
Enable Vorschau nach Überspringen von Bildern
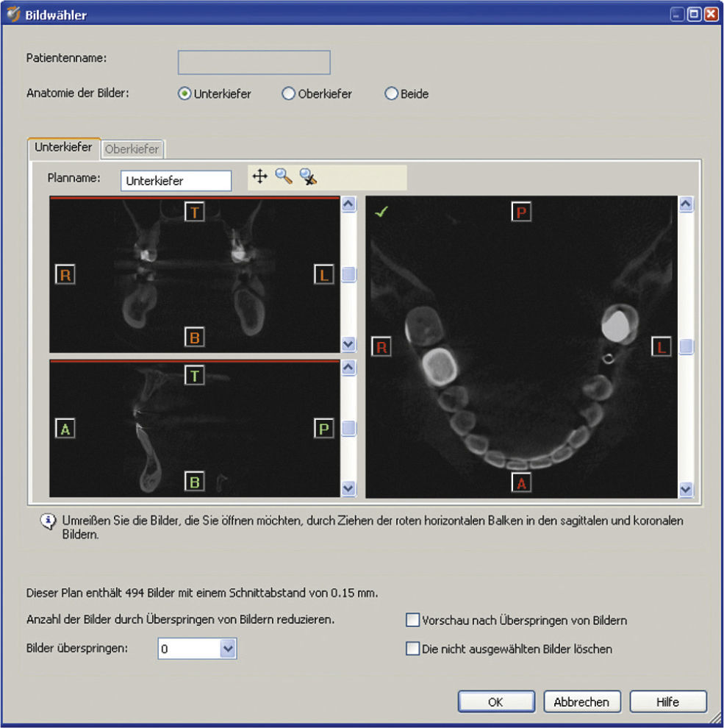413,621
